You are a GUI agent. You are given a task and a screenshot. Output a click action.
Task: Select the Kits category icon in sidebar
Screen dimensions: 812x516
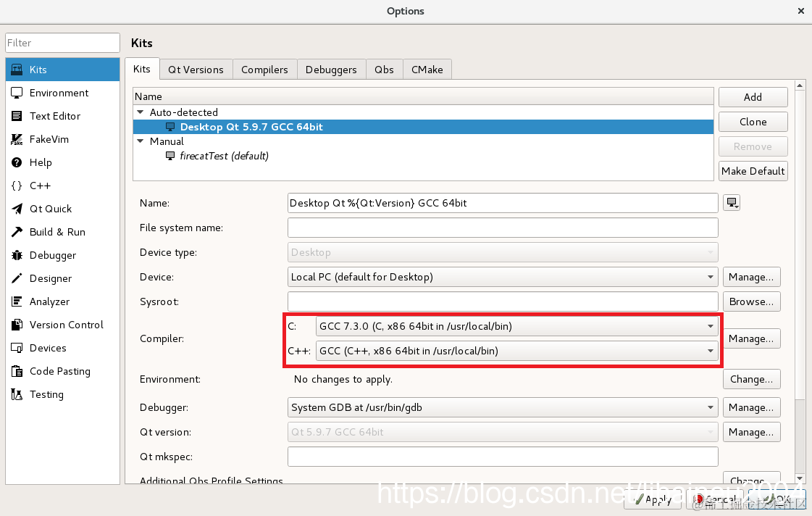point(17,70)
